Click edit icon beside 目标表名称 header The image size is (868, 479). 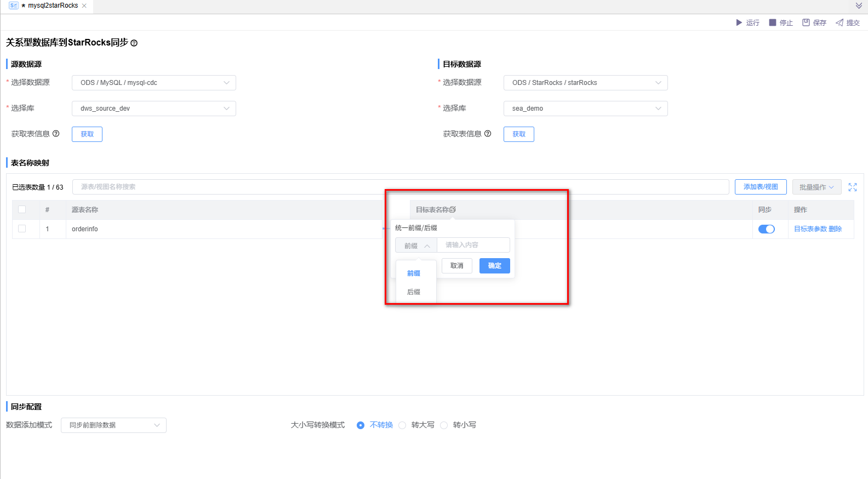click(x=453, y=210)
